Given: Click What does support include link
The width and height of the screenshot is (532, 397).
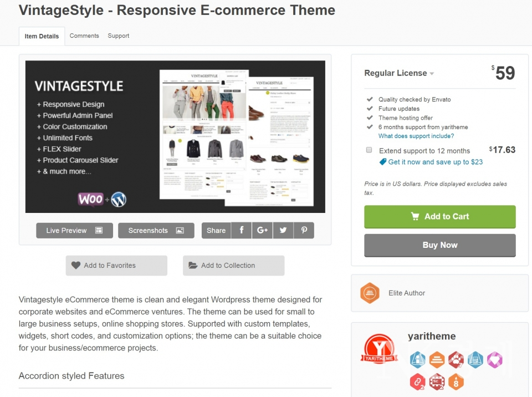Looking at the screenshot, I should coord(416,136).
